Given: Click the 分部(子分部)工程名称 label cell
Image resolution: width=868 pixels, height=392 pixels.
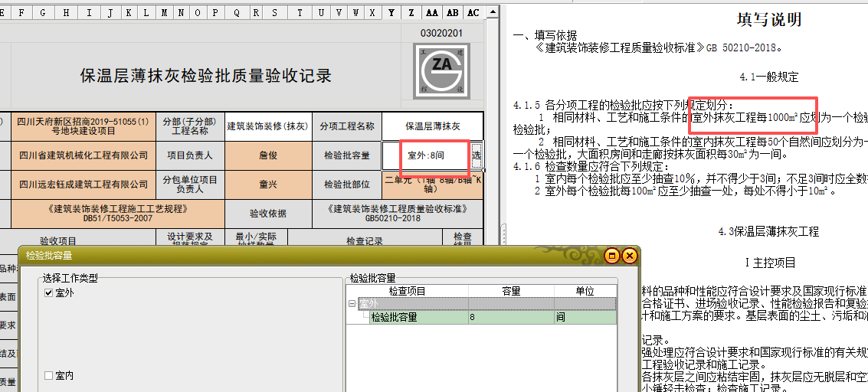Looking at the screenshot, I should [x=190, y=126].
